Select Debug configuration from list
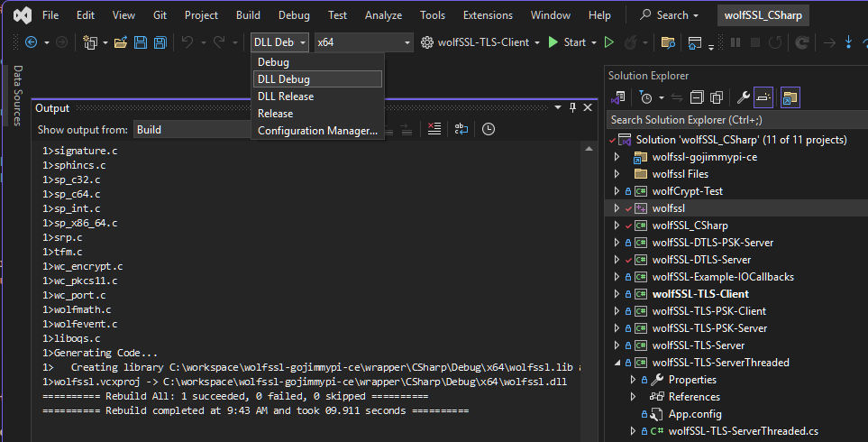The width and height of the screenshot is (868, 442). pyautogui.click(x=318, y=62)
